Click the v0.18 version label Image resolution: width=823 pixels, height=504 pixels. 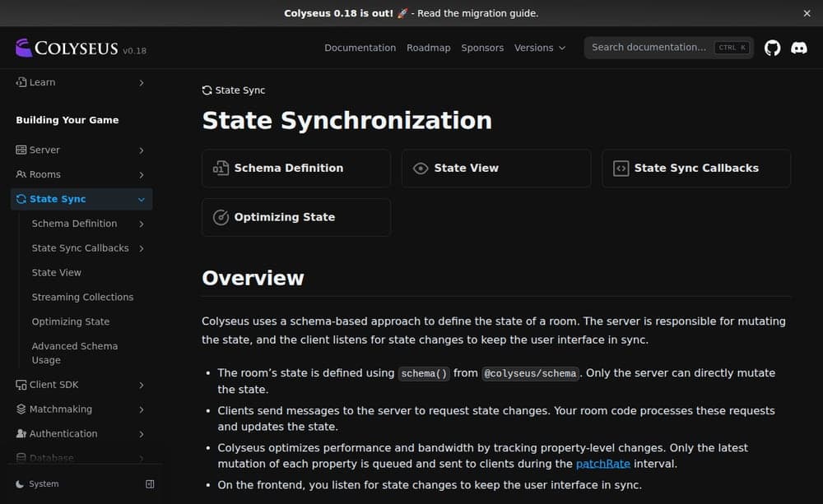(134, 51)
